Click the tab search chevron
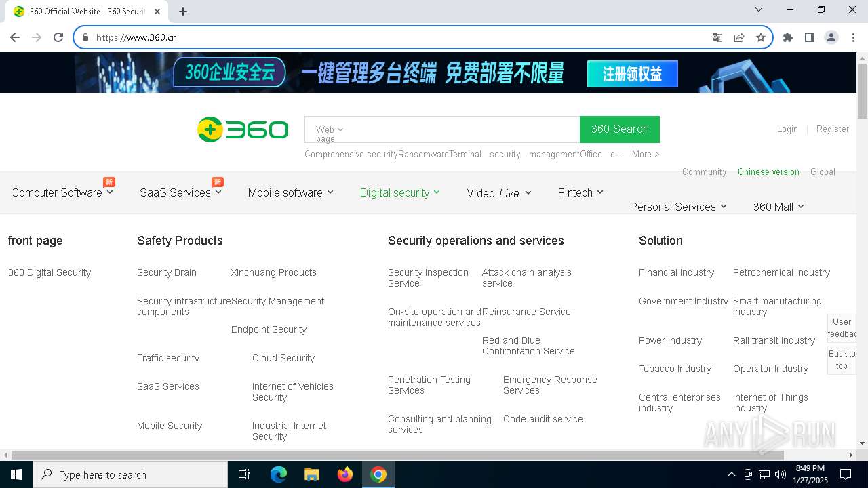The image size is (868, 488). 759,9
